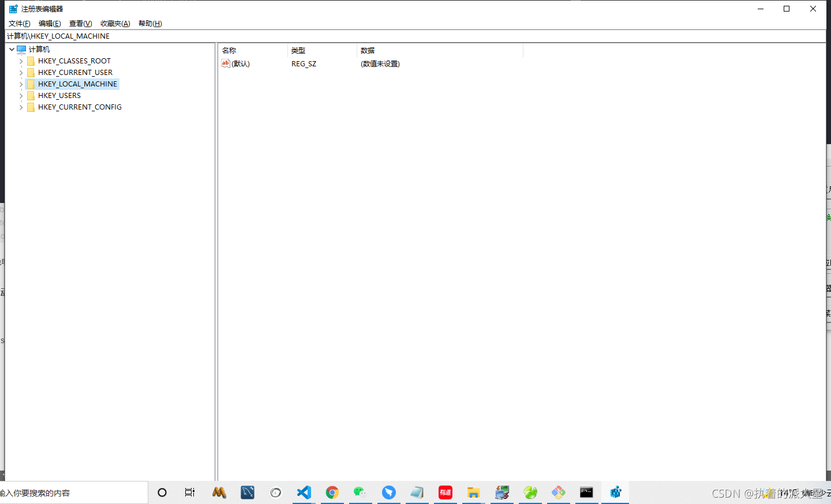Open File Explorer from the taskbar
Screen dimensions: 831x504
click(473, 492)
